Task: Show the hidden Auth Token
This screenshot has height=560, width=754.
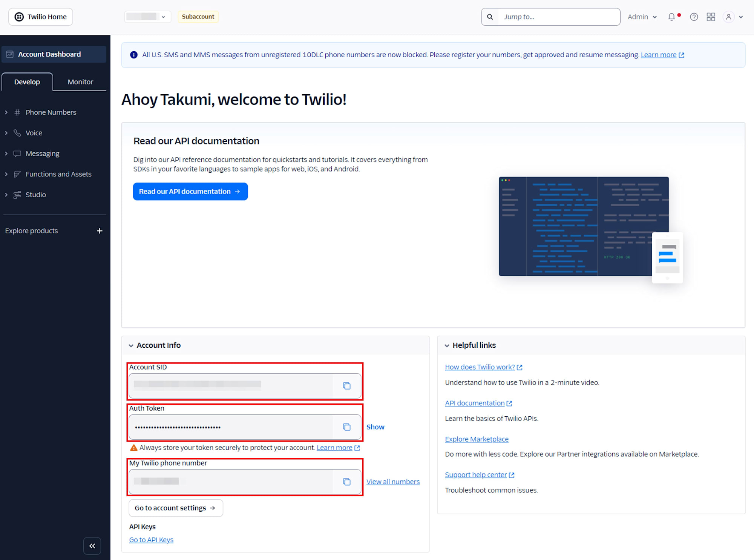Action: [375, 427]
